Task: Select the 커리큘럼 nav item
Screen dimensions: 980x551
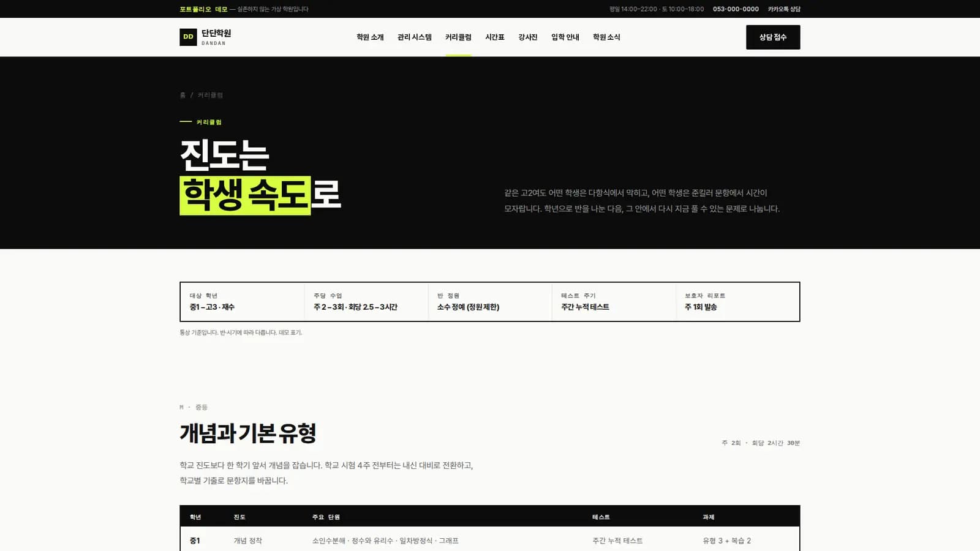Action: [458, 37]
